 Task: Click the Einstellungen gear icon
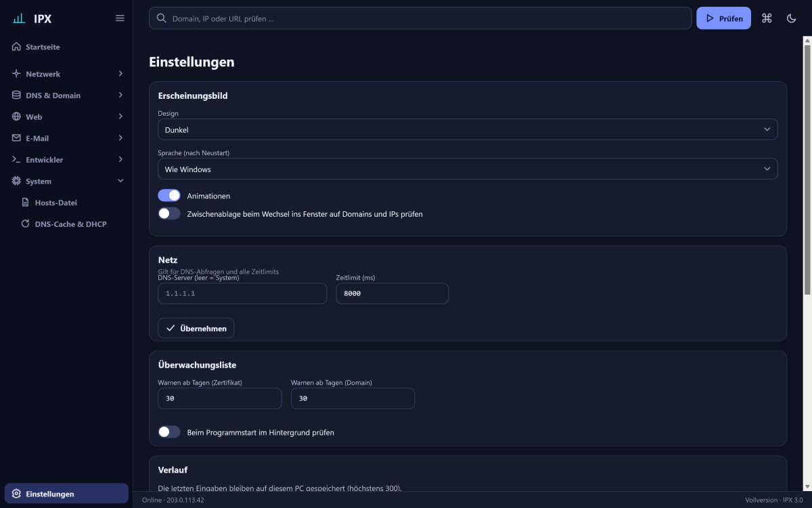click(16, 494)
